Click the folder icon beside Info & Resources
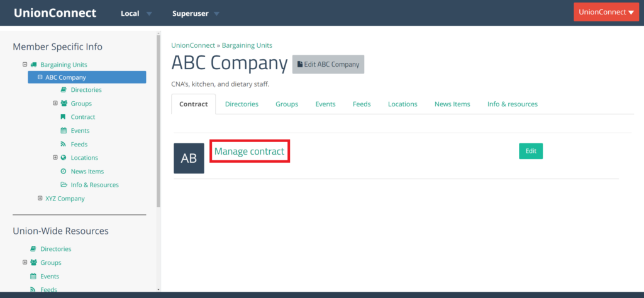 (64, 185)
